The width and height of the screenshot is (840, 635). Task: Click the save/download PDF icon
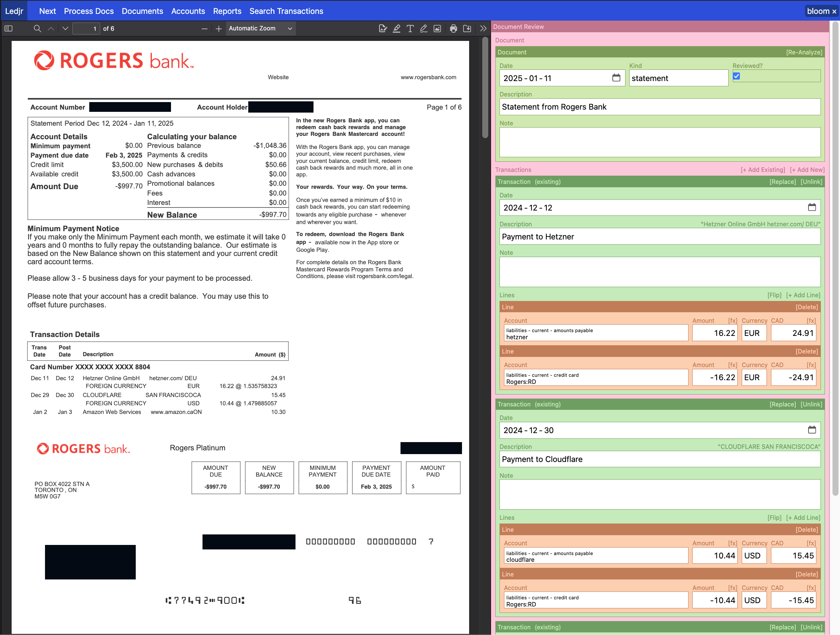pyautogui.click(x=467, y=29)
